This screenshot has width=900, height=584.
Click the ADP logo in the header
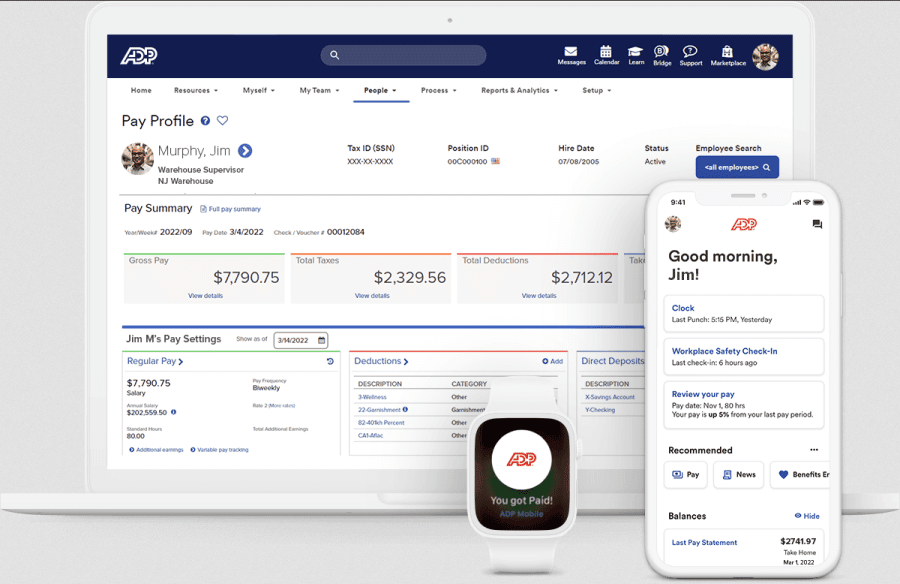(x=138, y=56)
